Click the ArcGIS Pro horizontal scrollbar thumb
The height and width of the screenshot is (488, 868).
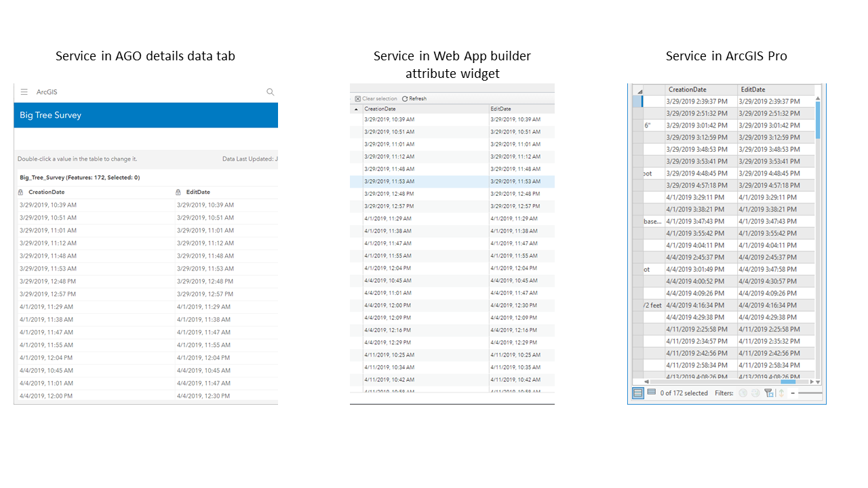788,382
